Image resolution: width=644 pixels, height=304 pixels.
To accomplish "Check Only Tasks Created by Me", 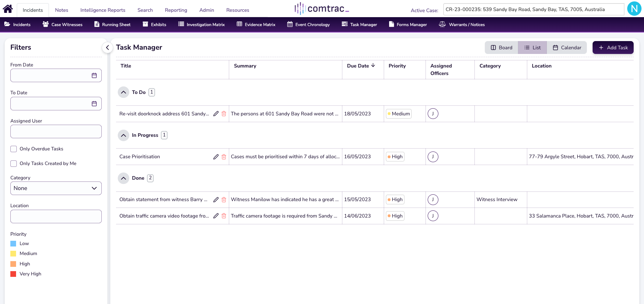I will coord(14,164).
